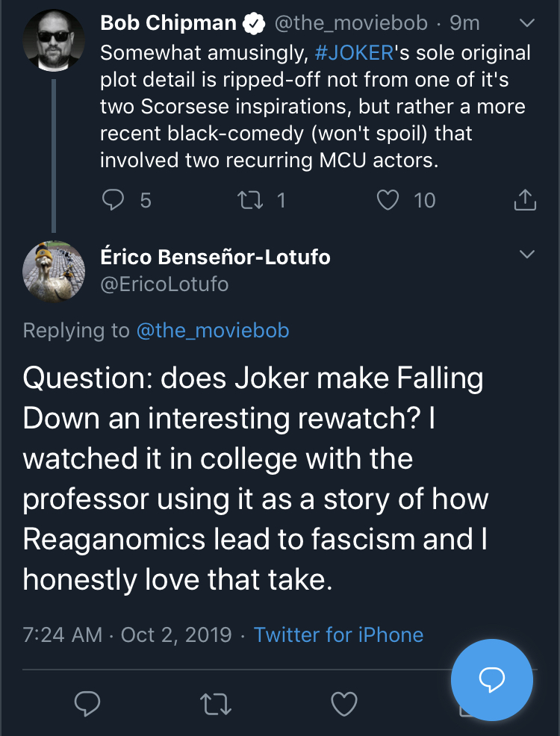Image resolution: width=560 pixels, height=736 pixels.
Task: Tap the @EricoLotufo handle
Action: [x=164, y=284]
